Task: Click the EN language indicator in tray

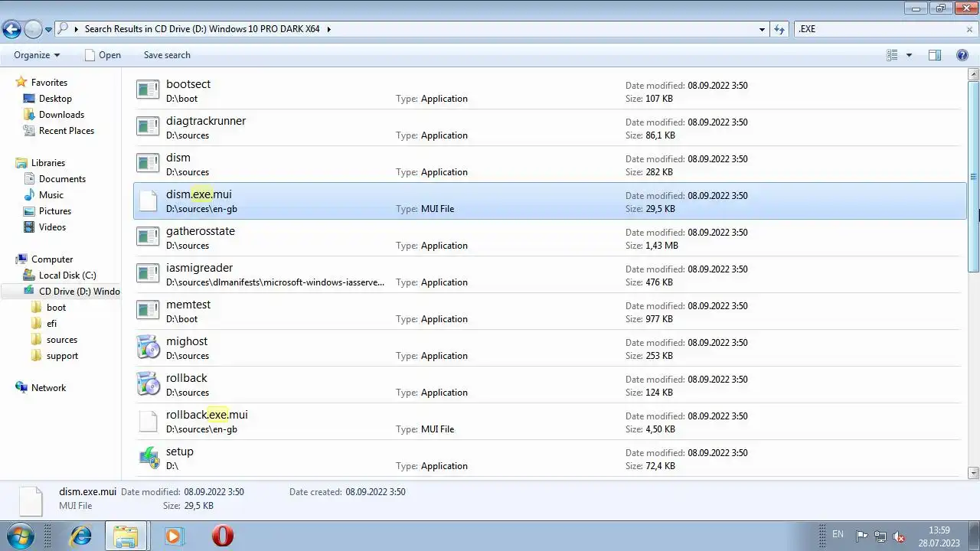Action: [838, 534]
